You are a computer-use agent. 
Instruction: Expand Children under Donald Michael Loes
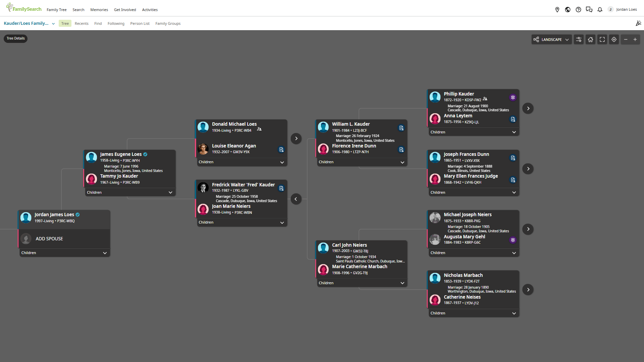[241, 162]
